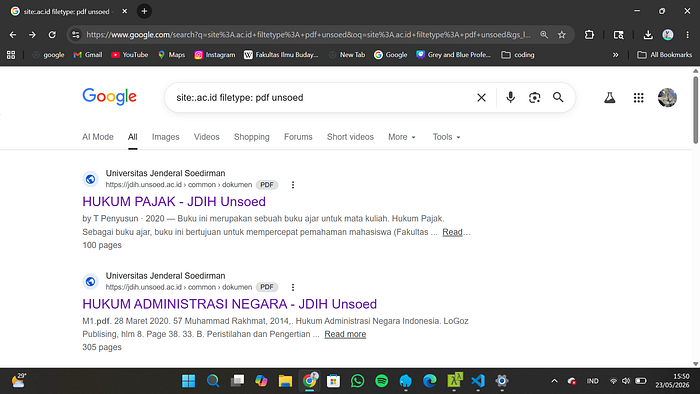
Task: Search by image with the Lens camera icon
Action: point(534,97)
